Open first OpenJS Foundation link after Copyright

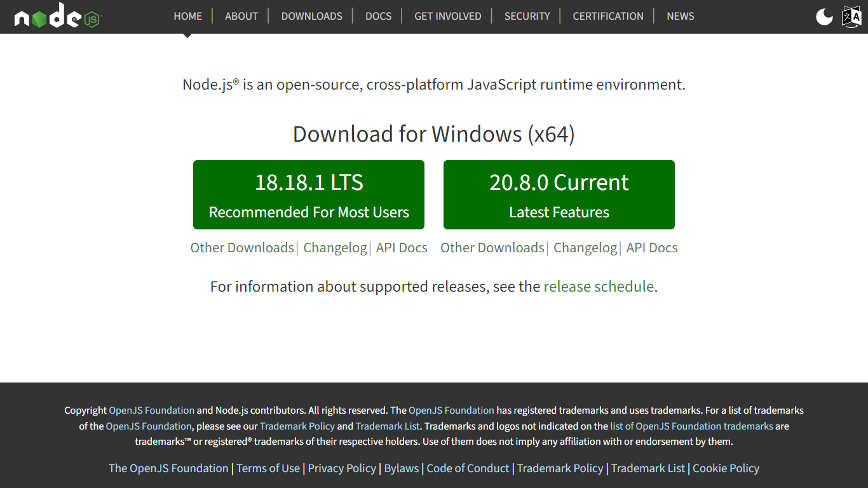(152, 410)
